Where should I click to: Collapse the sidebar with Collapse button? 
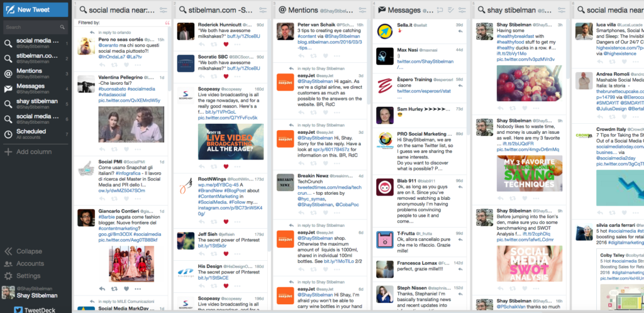pos(23,251)
